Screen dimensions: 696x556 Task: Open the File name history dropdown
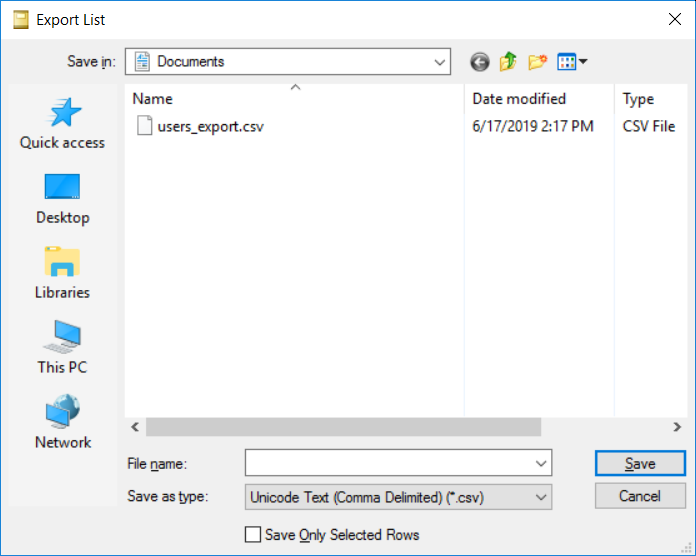tap(541, 463)
